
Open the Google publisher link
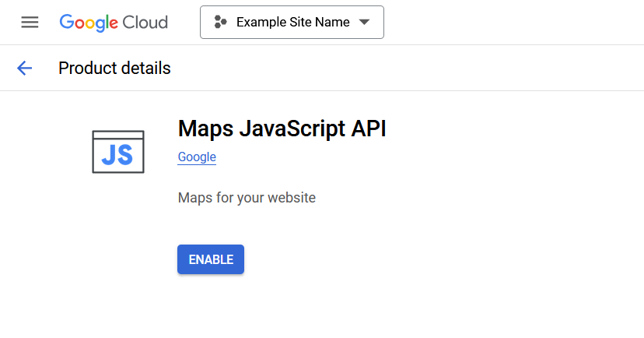point(197,157)
